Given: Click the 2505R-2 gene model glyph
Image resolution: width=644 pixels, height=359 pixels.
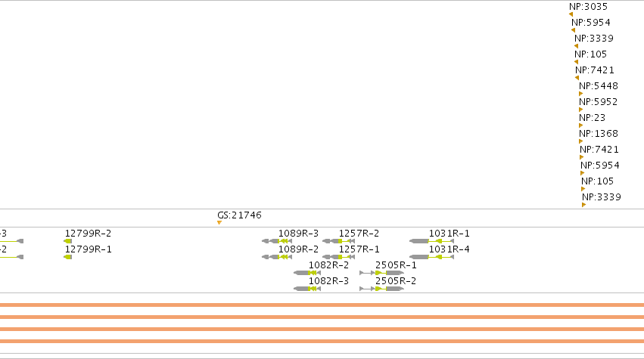Looking at the screenshot, I should click(x=381, y=289).
